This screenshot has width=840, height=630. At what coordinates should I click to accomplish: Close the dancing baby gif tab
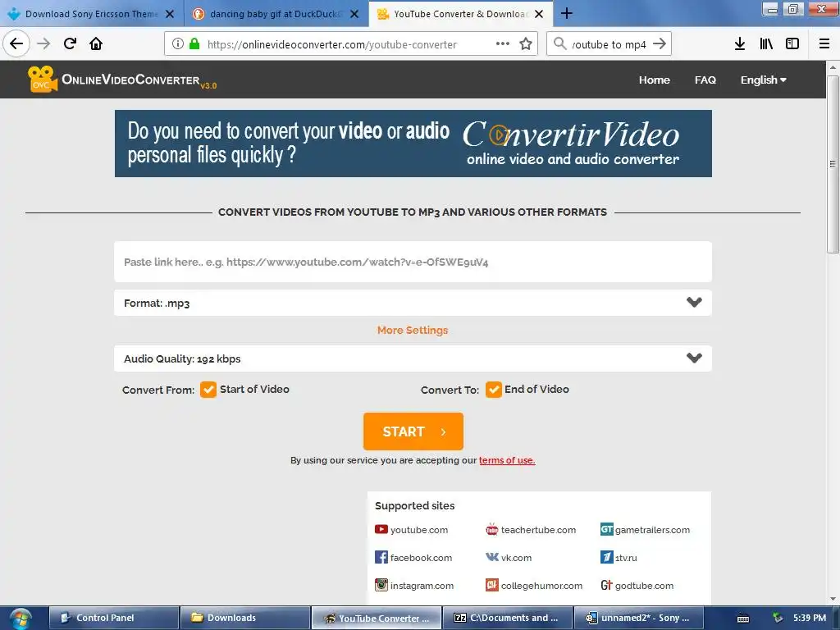click(354, 14)
